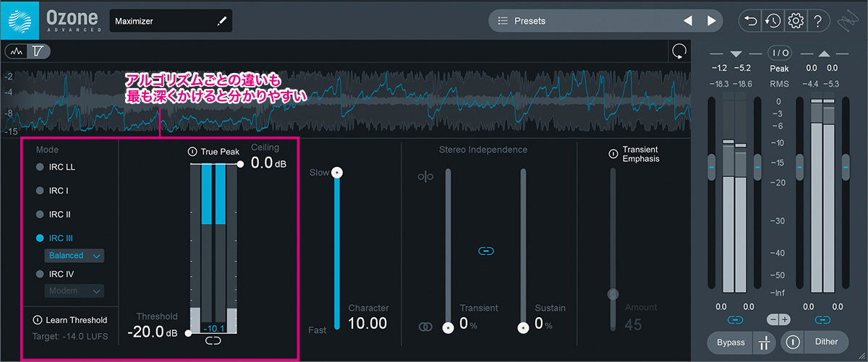Image resolution: width=868 pixels, height=362 pixels.
Task: Open the Dither options button
Action: [826, 342]
